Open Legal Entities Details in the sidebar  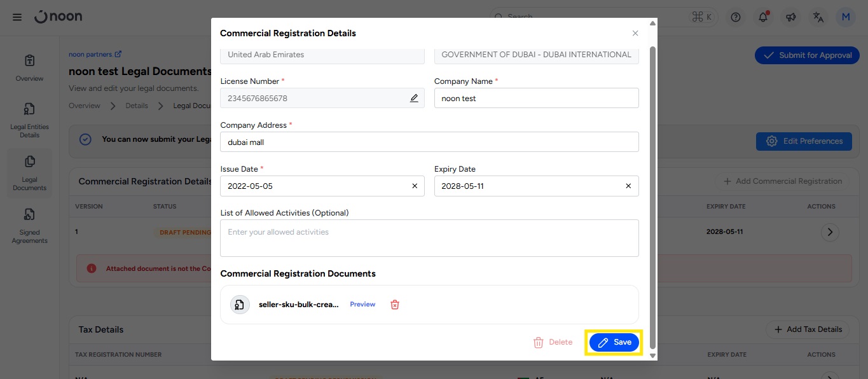(29, 120)
